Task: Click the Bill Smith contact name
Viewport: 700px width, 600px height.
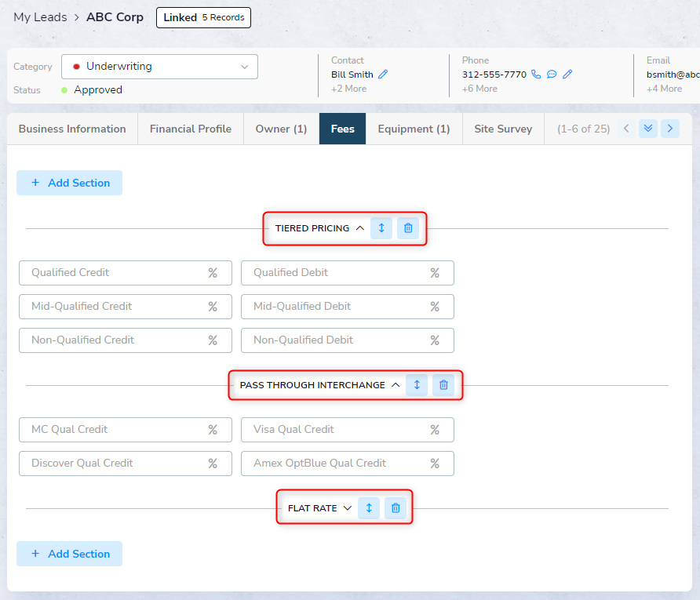Action: (352, 75)
